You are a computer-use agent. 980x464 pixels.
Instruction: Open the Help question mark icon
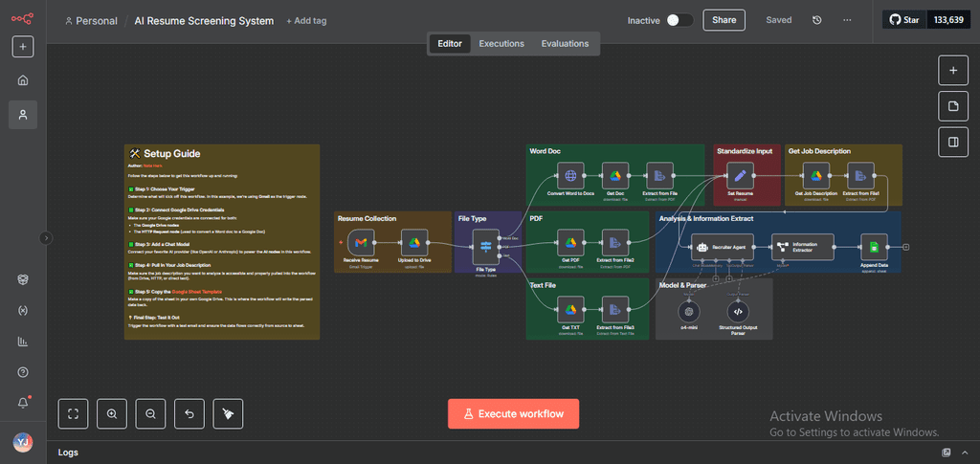(x=23, y=372)
